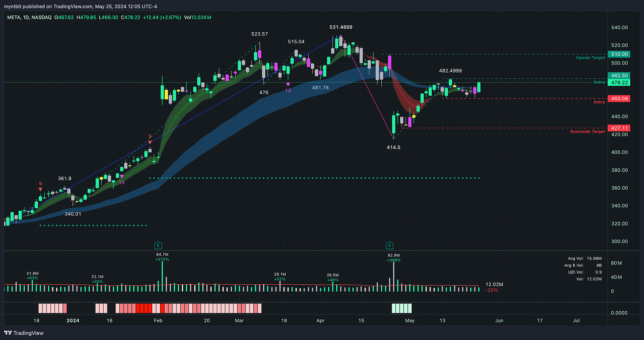The width and height of the screenshot is (644, 340).
Task: Click the 29.1M +52% volume label
Action: pyautogui.click(x=280, y=276)
